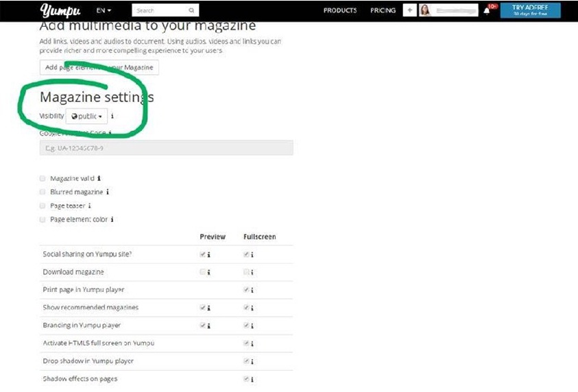Click the Fullscreen column header
Image resolution: width=578 pixels, height=392 pixels.
259,237
